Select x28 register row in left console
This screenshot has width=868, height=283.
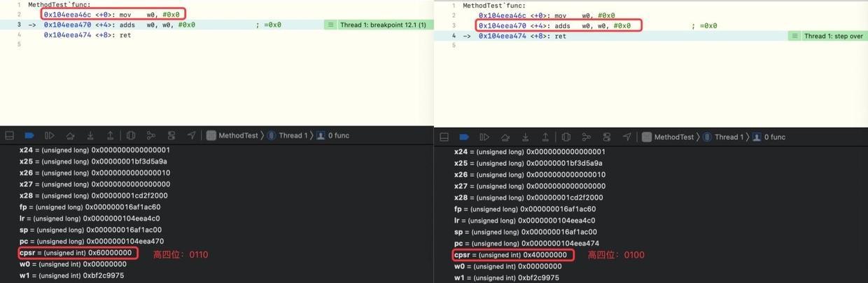tap(94, 195)
